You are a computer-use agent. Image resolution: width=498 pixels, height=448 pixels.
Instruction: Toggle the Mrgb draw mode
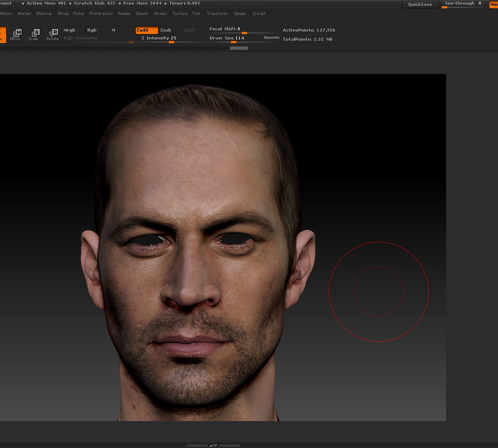tap(73, 30)
